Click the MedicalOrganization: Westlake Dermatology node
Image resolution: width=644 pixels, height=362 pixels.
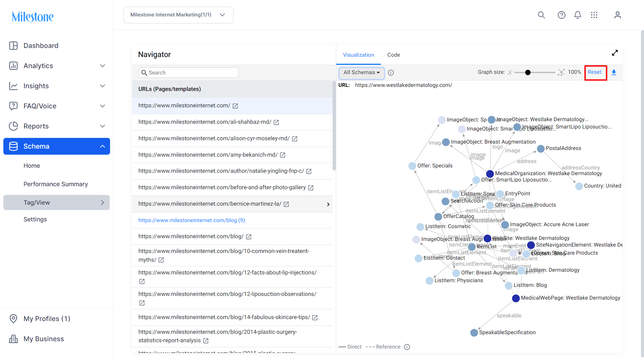(490, 174)
